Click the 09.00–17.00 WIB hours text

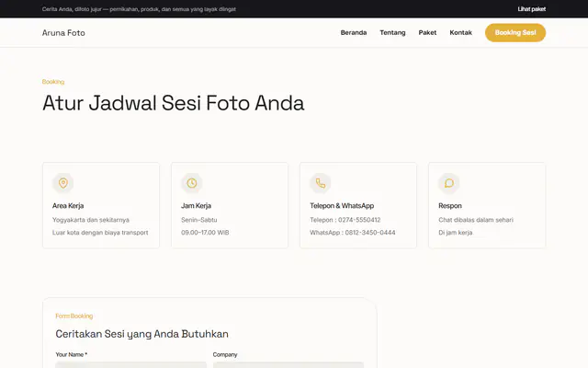(205, 233)
